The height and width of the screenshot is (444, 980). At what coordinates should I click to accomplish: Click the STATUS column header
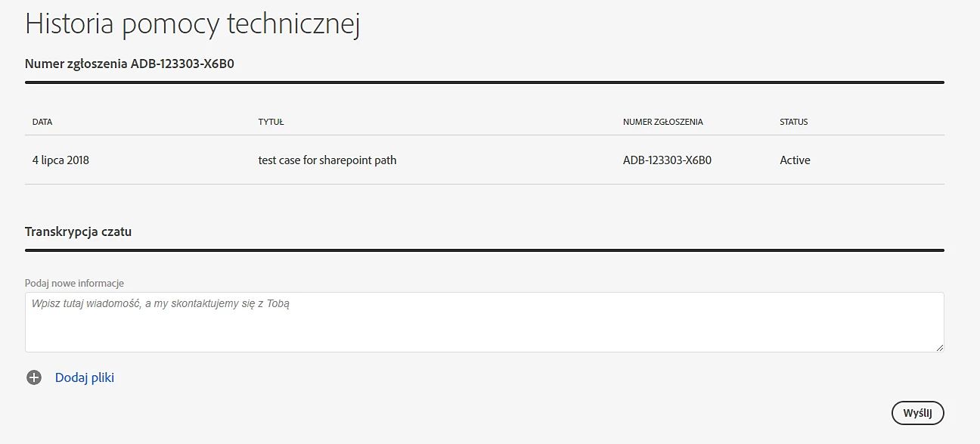click(x=793, y=122)
